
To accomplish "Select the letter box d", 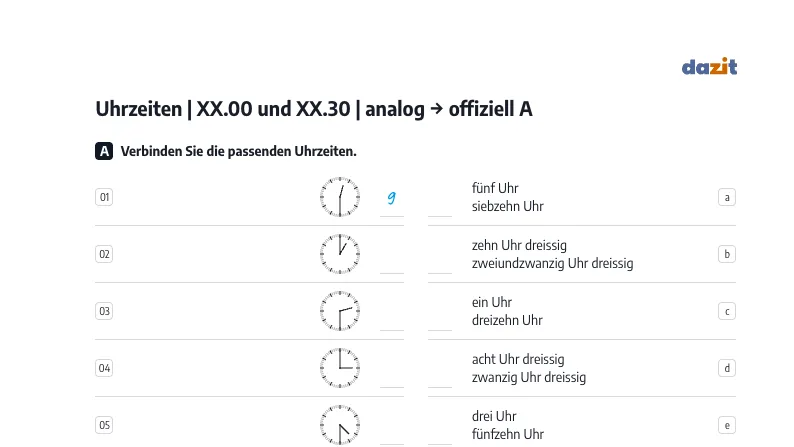I will [727, 368].
